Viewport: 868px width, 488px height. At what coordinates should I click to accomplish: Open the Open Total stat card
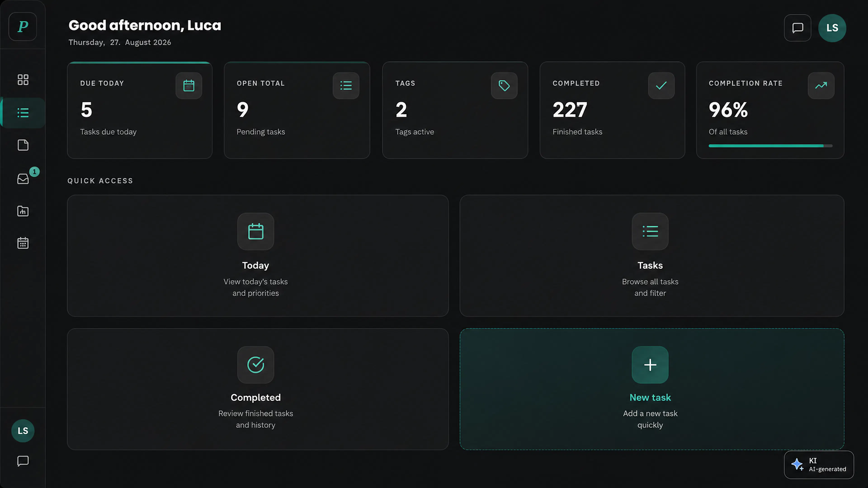297,110
